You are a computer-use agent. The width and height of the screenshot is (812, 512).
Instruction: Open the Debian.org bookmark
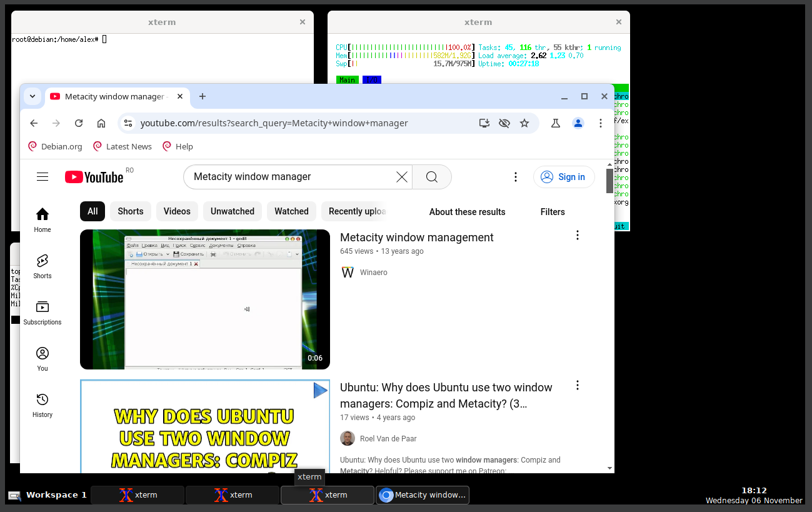[55, 146]
